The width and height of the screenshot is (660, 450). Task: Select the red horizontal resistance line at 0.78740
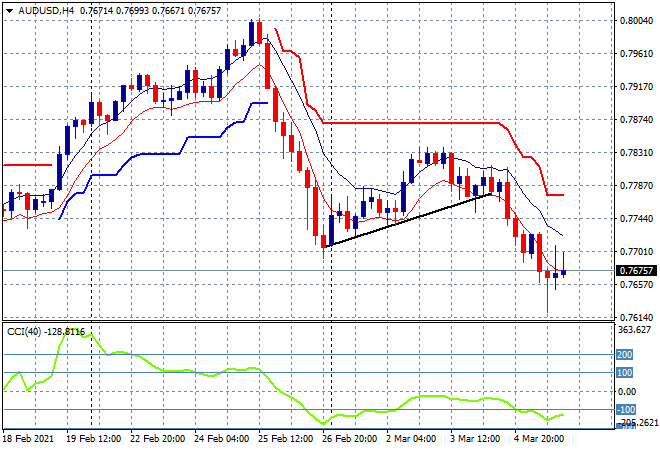pyautogui.click(x=410, y=122)
